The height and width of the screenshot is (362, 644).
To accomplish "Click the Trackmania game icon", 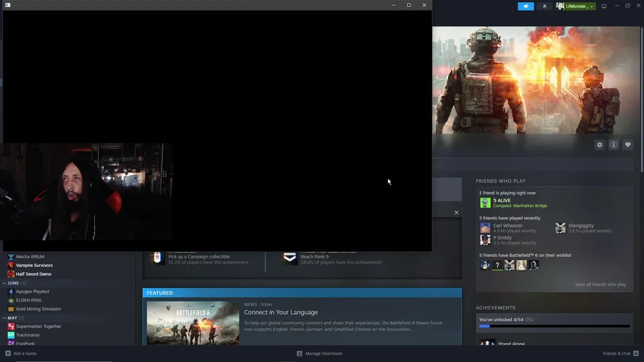I will (11, 335).
